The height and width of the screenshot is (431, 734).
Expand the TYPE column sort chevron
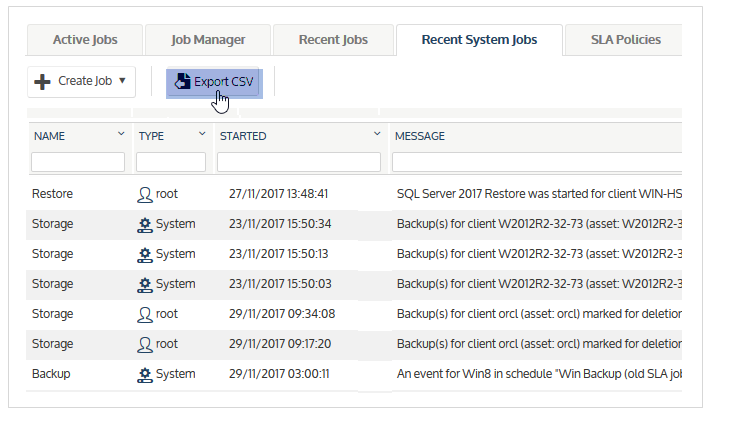pyautogui.click(x=202, y=134)
